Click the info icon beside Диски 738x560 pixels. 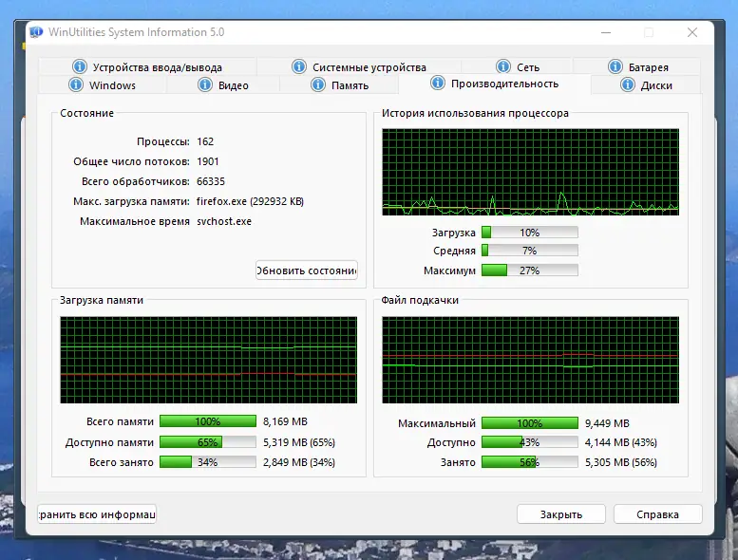(x=628, y=84)
